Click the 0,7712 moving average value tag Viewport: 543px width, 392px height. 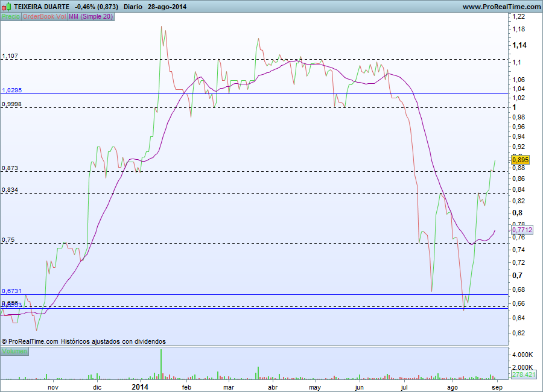[522, 230]
